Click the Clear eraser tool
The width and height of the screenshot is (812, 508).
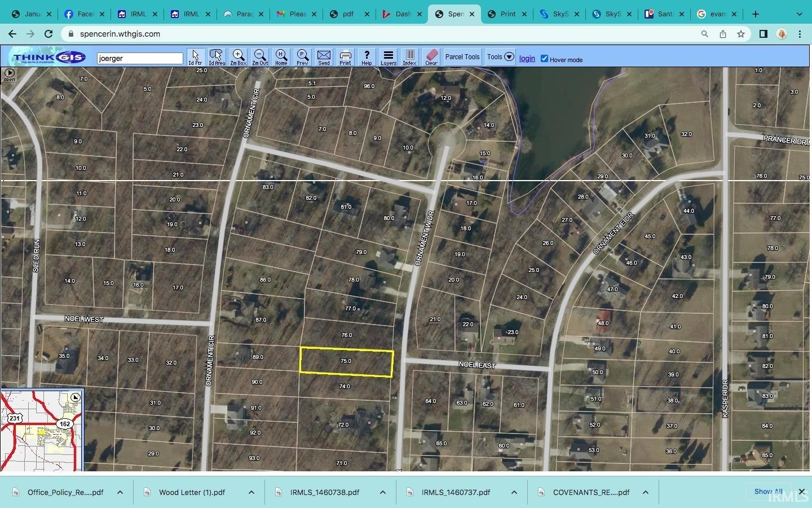coord(431,57)
